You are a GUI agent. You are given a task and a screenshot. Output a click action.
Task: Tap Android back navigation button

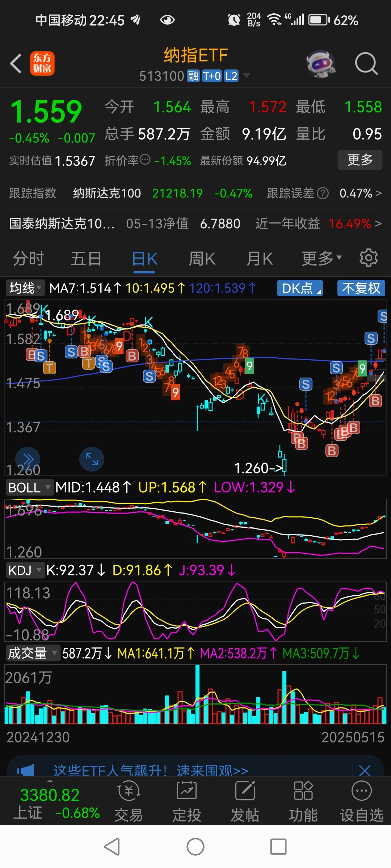(x=112, y=847)
